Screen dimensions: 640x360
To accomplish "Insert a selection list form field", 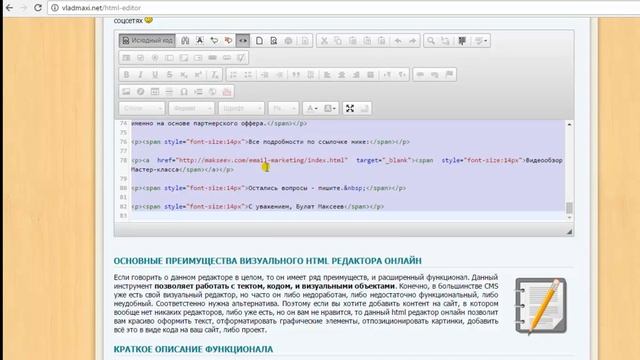I will [198, 58].
